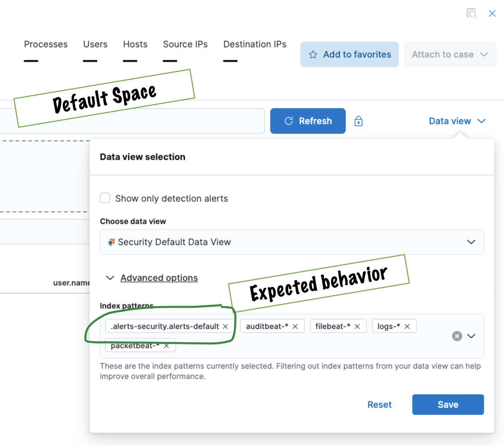Remove the logs-* index pattern
The height and width of the screenshot is (446, 504).
point(407,326)
